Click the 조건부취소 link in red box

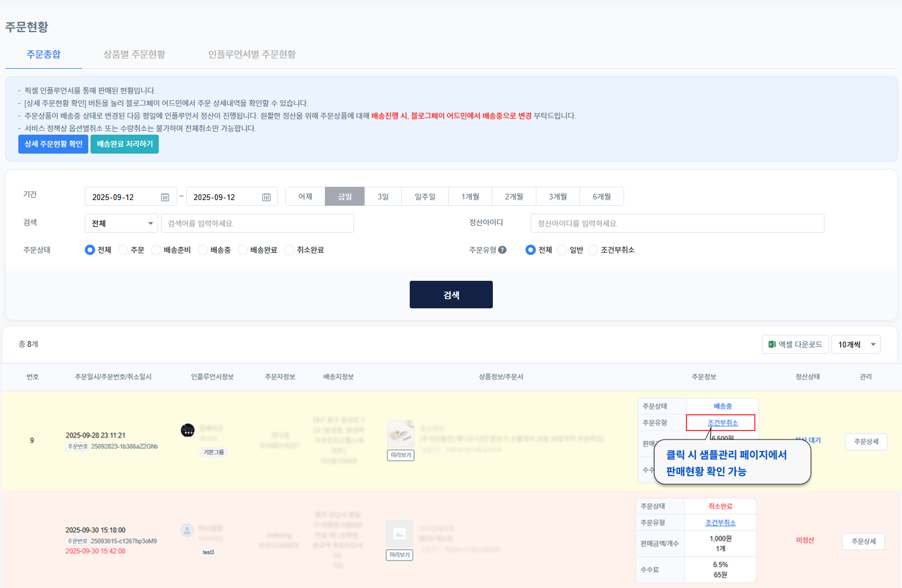722,423
